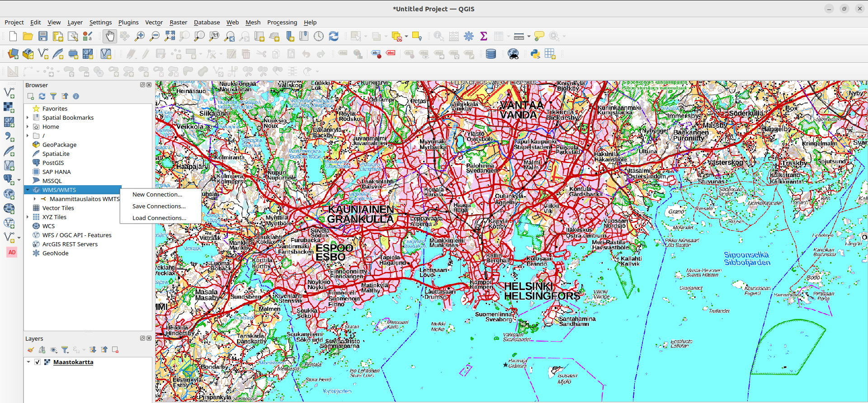The height and width of the screenshot is (403, 868).
Task: Refresh the Browser panel tree
Action: 42,96
